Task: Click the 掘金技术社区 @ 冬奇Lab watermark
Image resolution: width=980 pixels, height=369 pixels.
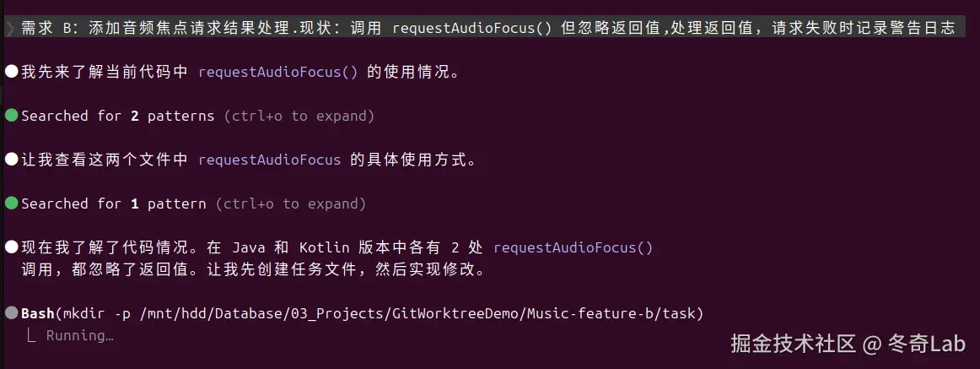Action: click(x=835, y=344)
